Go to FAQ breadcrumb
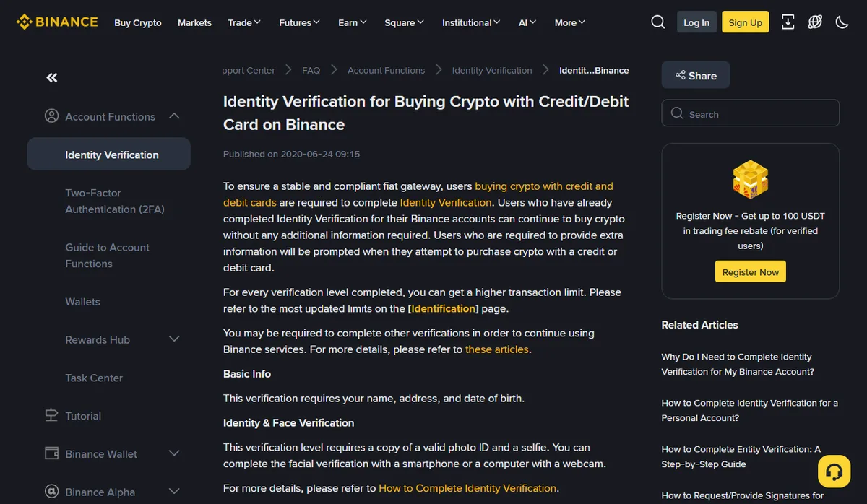The height and width of the screenshot is (504, 867). coord(311,70)
